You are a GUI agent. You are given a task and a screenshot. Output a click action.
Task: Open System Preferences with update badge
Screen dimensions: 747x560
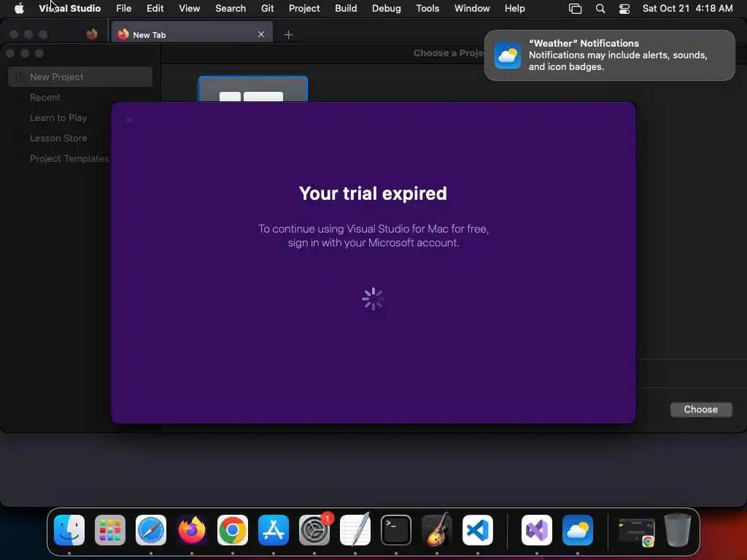tap(314, 530)
